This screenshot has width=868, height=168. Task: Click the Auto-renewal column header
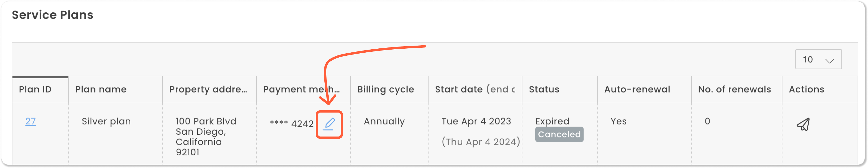637,89
